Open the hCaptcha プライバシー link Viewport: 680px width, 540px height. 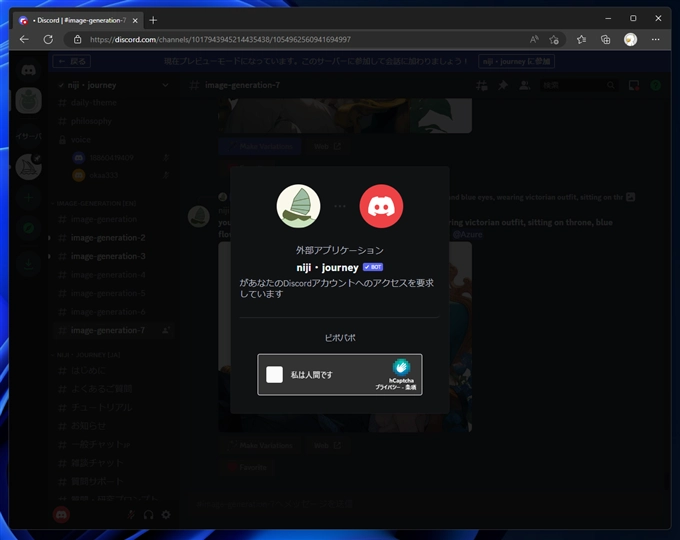388,387
